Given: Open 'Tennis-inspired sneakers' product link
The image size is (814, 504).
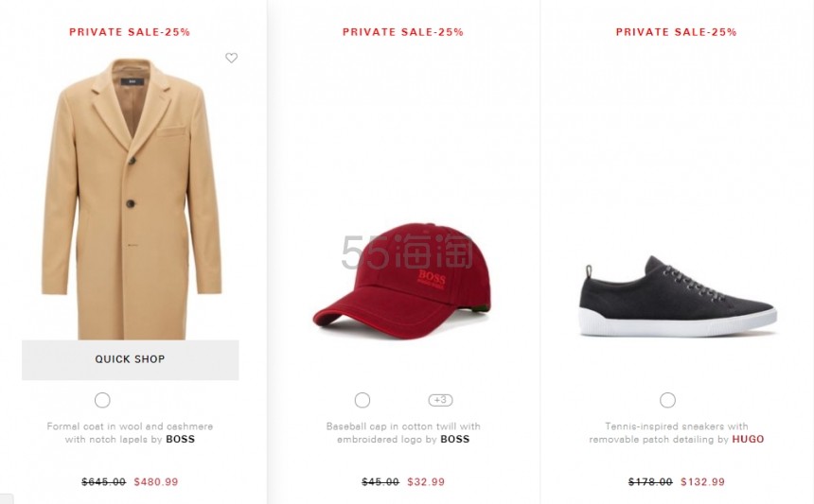Looking at the screenshot, I should tap(676, 426).
